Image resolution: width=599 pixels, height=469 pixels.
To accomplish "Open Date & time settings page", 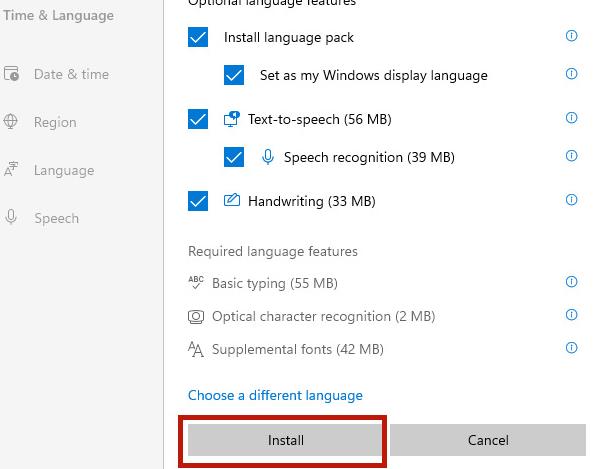I will pyautogui.click(x=71, y=74).
